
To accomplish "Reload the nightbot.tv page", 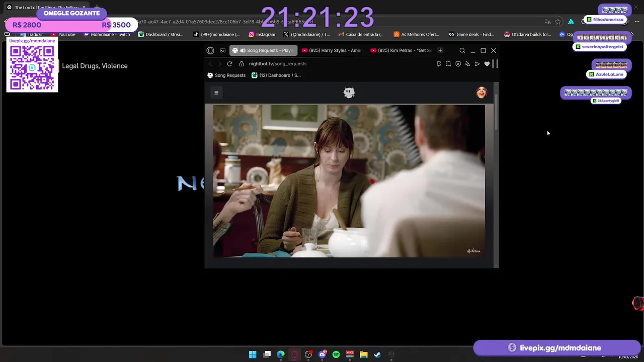I will click(229, 64).
